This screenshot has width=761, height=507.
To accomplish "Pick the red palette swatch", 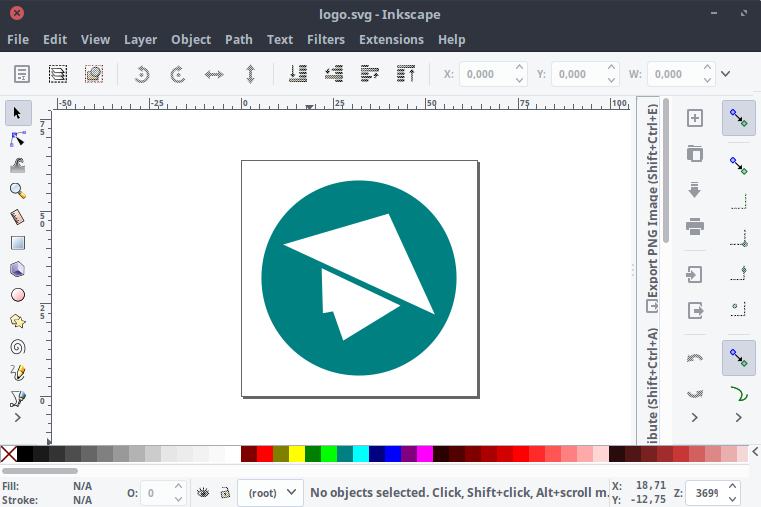I will tap(265, 454).
